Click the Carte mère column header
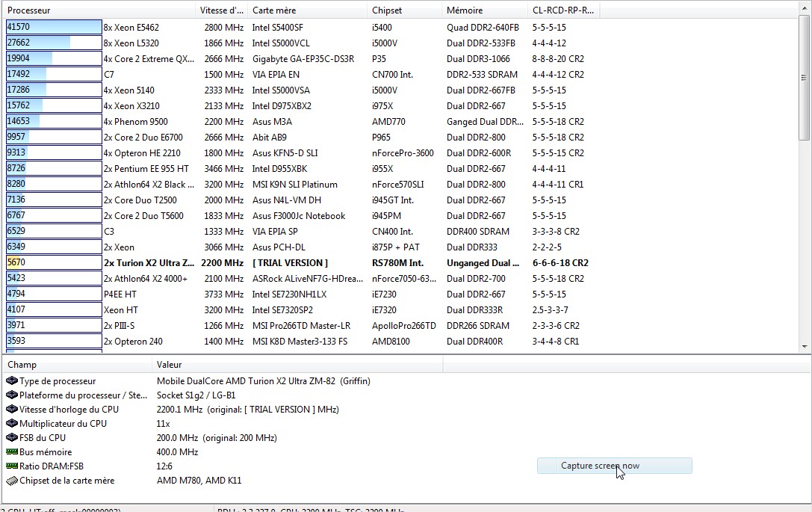Screen dimensions: 812x512 (308, 10)
